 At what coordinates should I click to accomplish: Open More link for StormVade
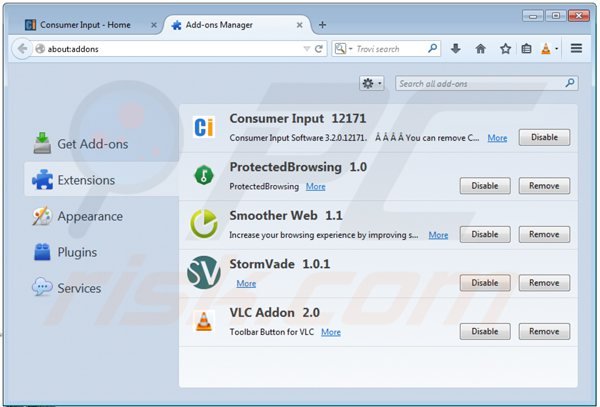(x=246, y=284)
